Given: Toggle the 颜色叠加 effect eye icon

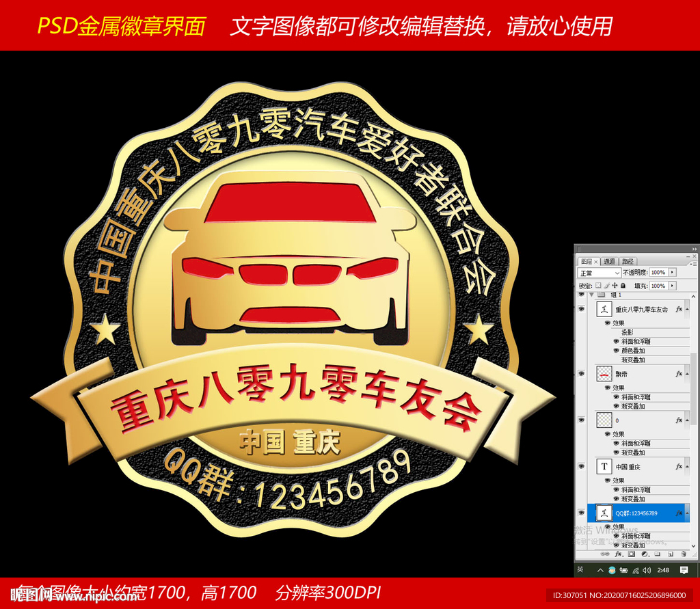Looking at the screenshot, I should pyautogui.click(x=617, y=351).
